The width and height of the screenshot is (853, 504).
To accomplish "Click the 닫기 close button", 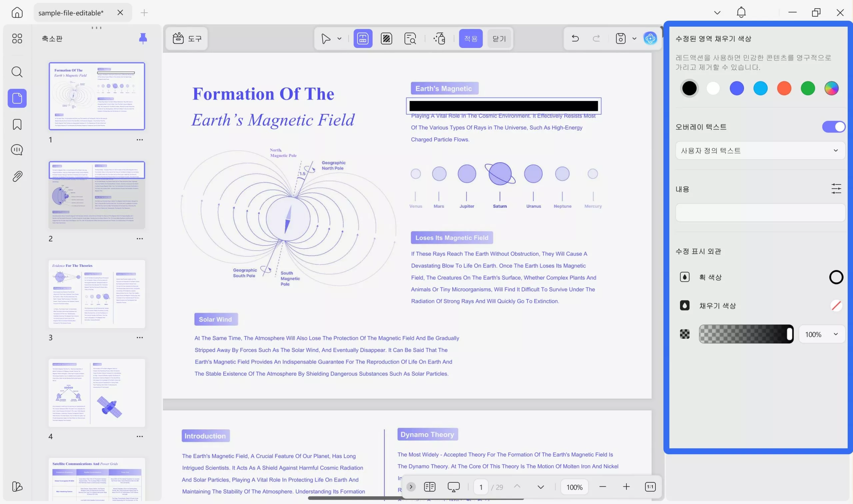I will point(499,38).
